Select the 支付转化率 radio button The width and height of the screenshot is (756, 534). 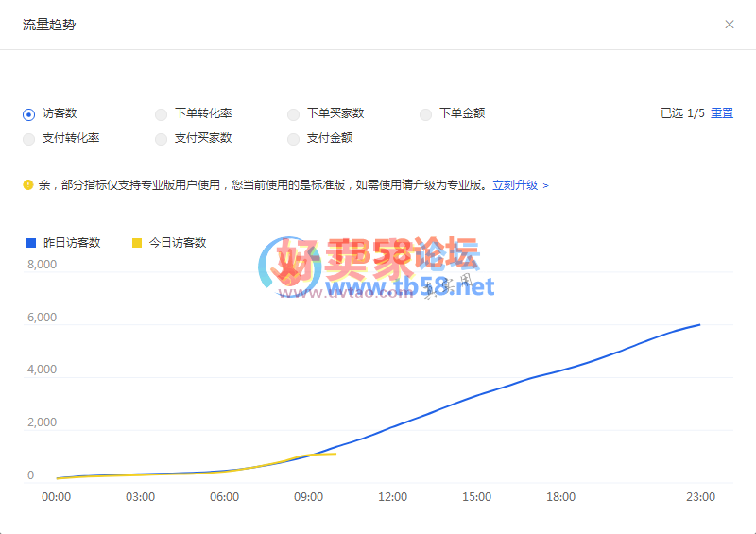point(28,139)
